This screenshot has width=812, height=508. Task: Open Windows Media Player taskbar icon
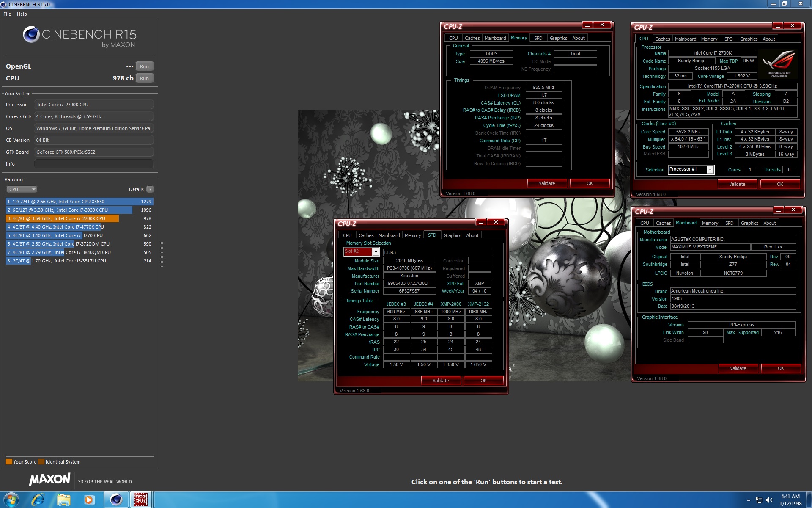click(89, 500)
